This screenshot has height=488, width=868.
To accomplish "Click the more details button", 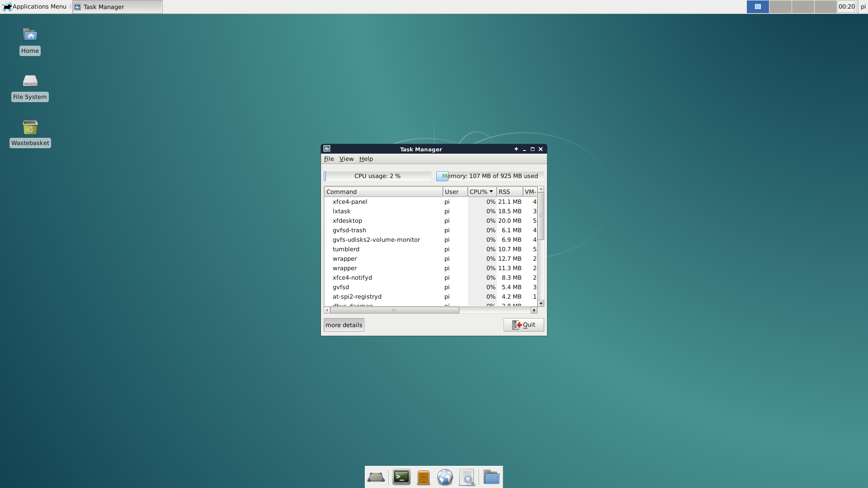I will pyautogui.click(x=344, y=325).
